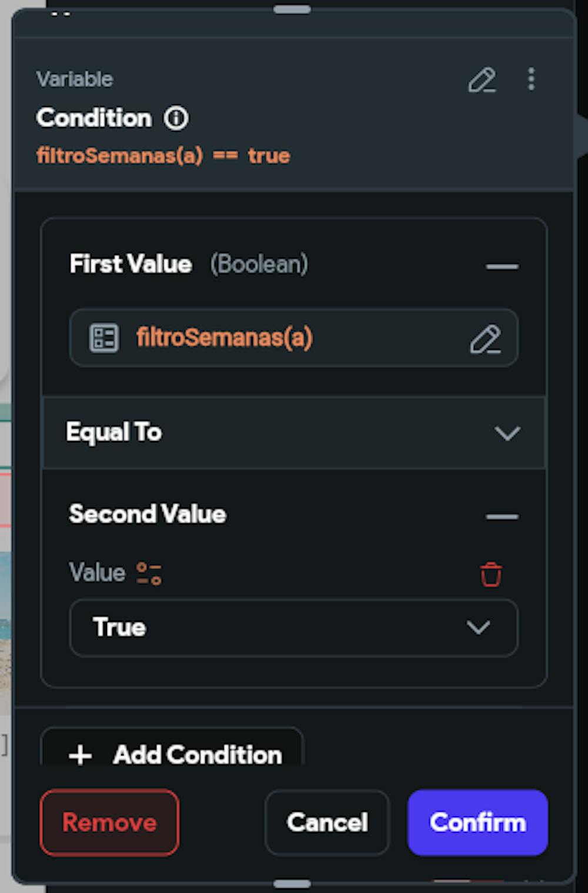Open the three-dot options menu
Screen dimensions: 588x893
(x=531, y=79)
